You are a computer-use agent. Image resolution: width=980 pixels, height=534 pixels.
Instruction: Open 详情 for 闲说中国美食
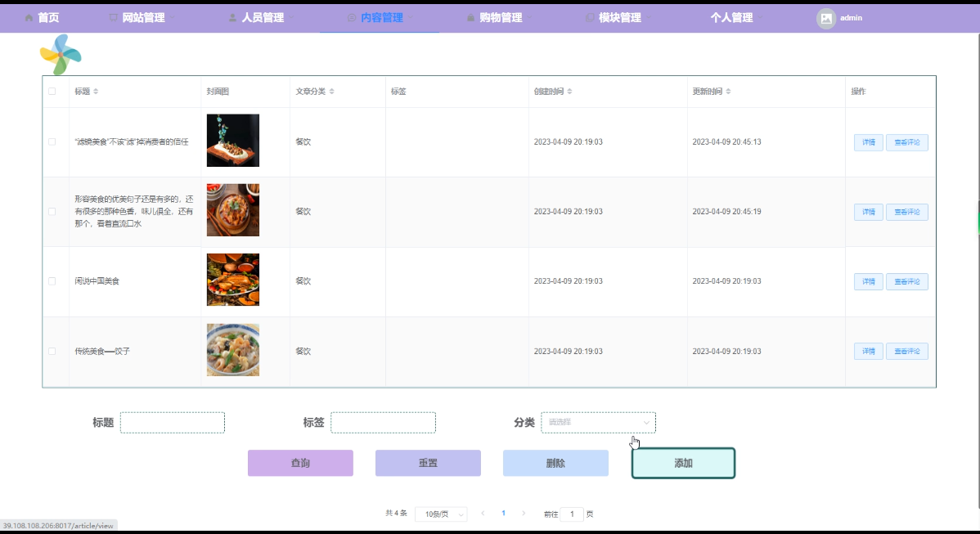869,281
